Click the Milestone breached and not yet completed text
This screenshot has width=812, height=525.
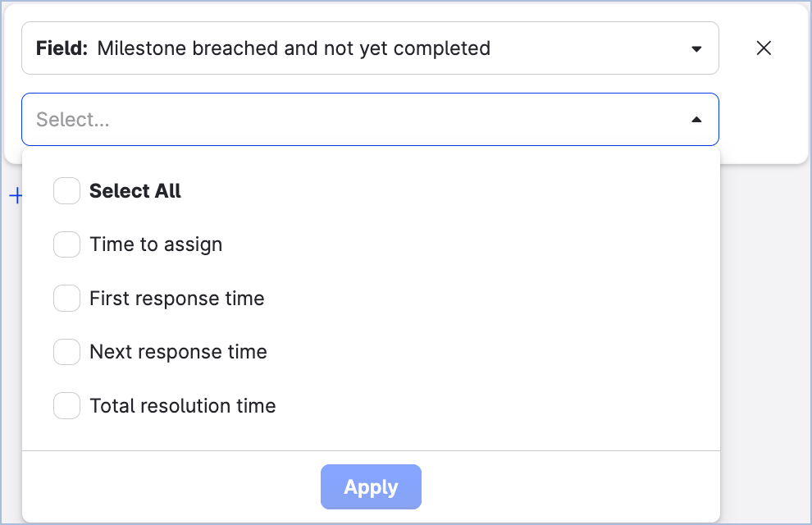click(x=294, y=48)
